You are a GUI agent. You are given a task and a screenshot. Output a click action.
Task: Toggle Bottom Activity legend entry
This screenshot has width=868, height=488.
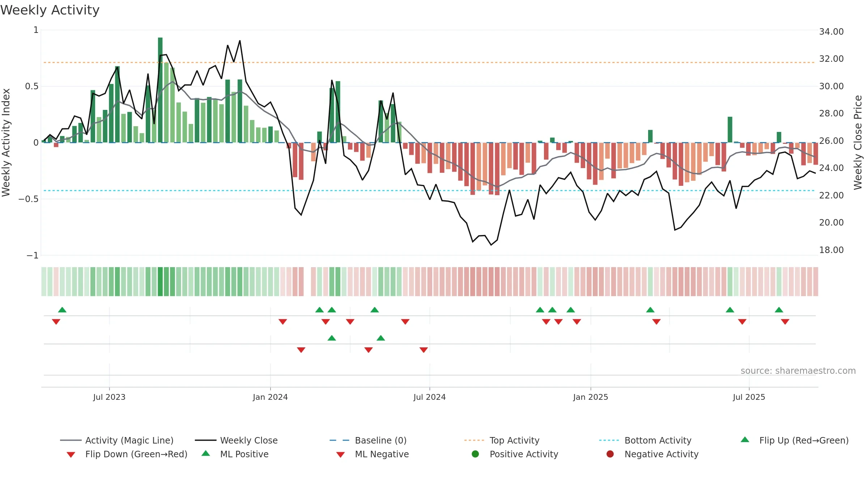645,440
